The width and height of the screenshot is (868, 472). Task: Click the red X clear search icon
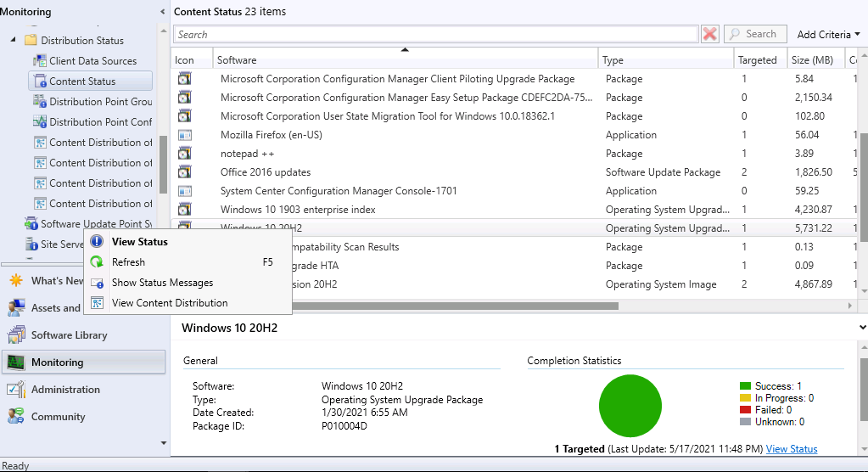[x=709, y=34]
